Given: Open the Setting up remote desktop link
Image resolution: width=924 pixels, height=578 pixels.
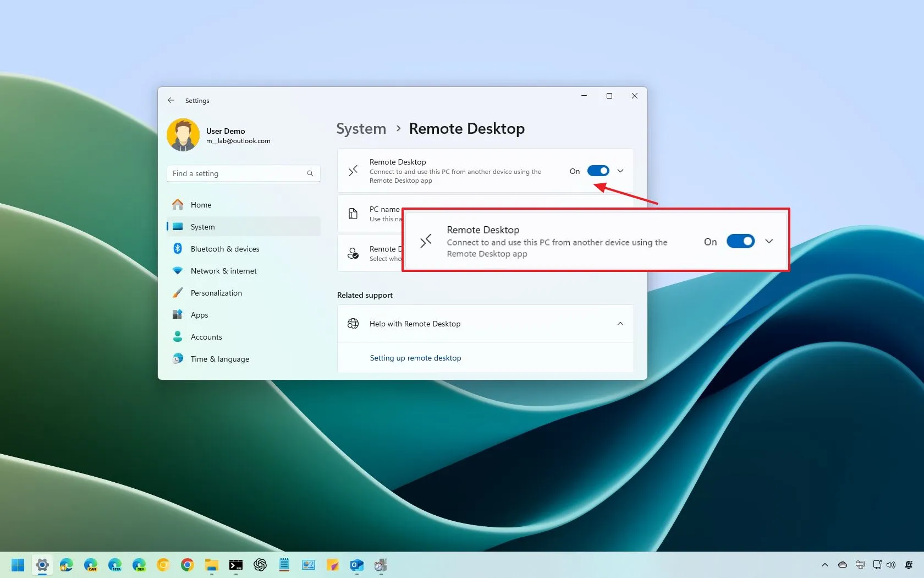Looking at the screenshot, I should coord(415,358).
